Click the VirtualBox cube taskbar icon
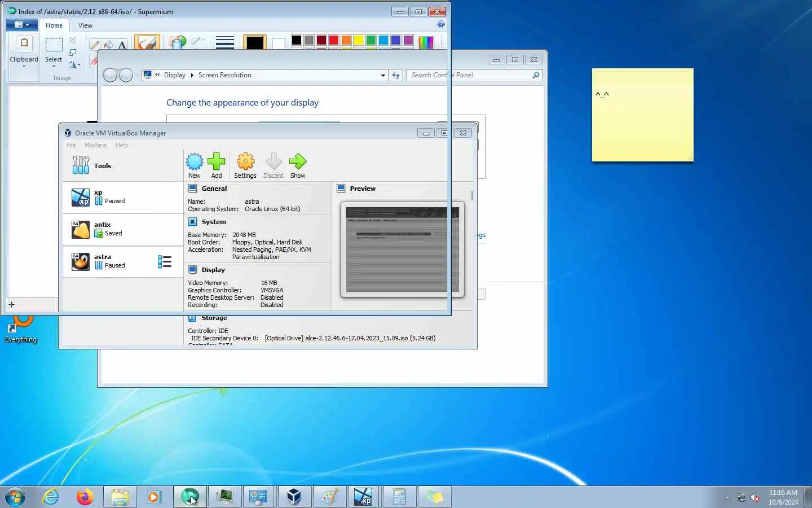 [x=294, y=497]
